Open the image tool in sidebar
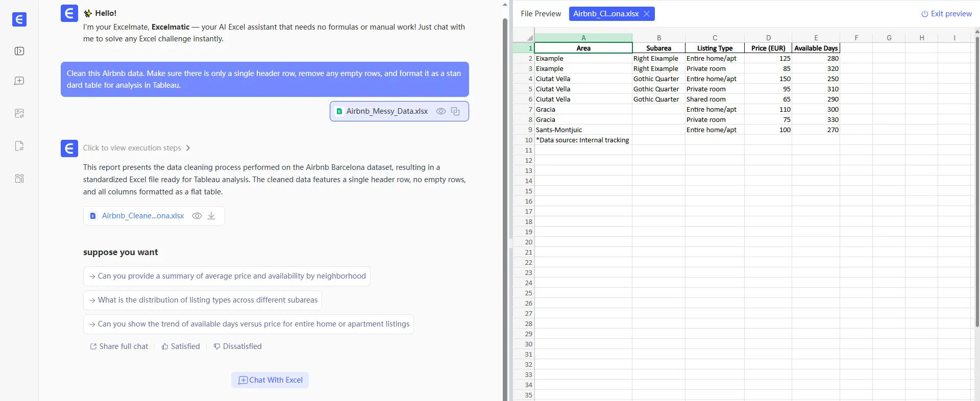 19,113
